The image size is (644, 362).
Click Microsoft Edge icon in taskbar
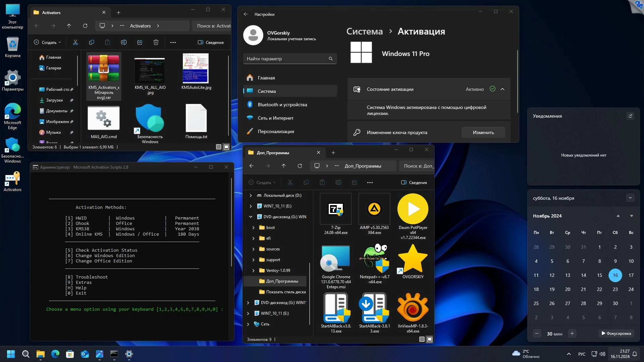point(55,354)
